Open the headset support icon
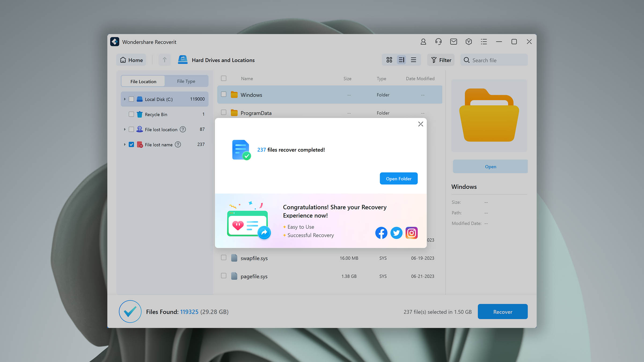Image resolution: width=644 pixels, height=362 pixels. coord(438,42)
